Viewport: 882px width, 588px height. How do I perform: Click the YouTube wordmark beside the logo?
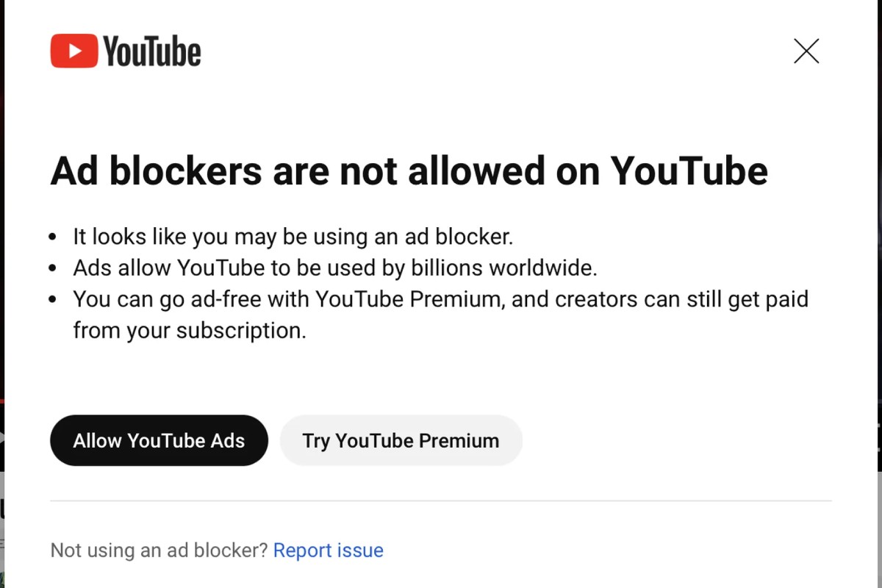coord(151,51)
